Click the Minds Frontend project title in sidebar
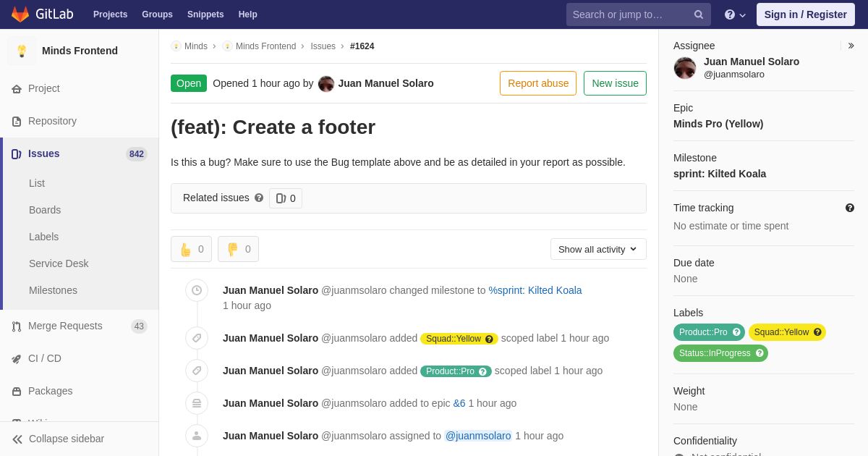Viewport: 868px width, 456px height. coord(80,51)
